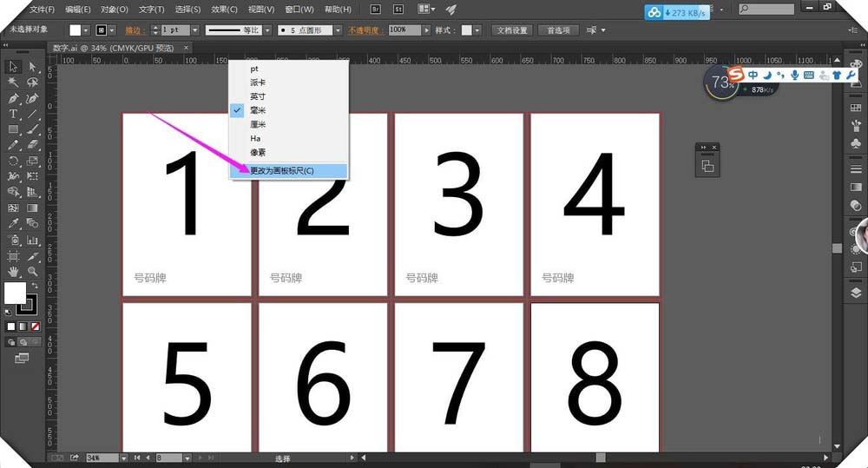This screenshot has height=468, width=868.
Task: Select the Free Transform tool
Action: pyautogui.click(x=33, y=176)
